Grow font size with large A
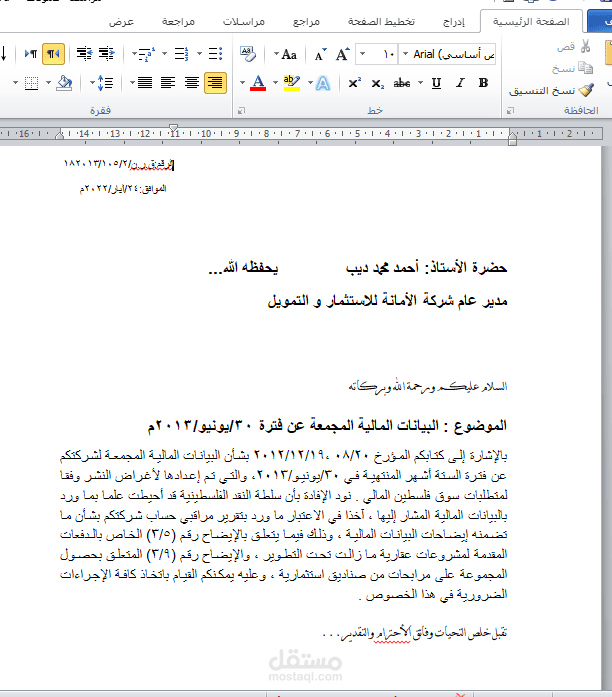The height and width of the screenshot is (697, 612). pos(342,54)
